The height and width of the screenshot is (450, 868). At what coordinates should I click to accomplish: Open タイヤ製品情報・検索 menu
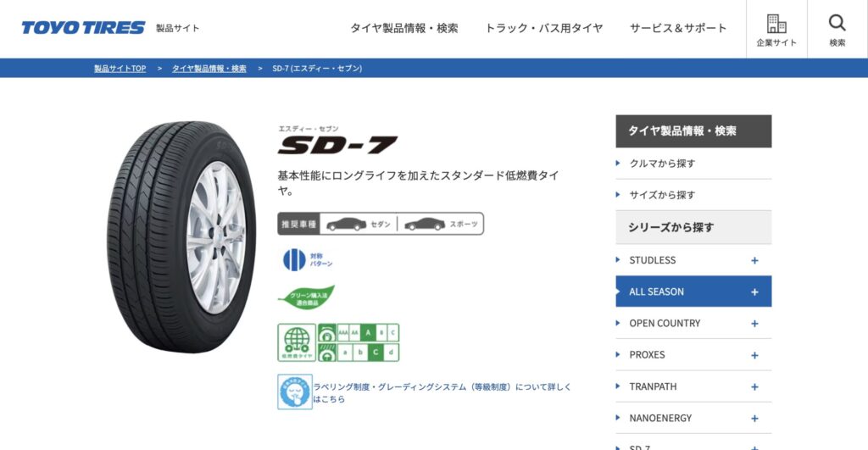click(x=404, y=28)
